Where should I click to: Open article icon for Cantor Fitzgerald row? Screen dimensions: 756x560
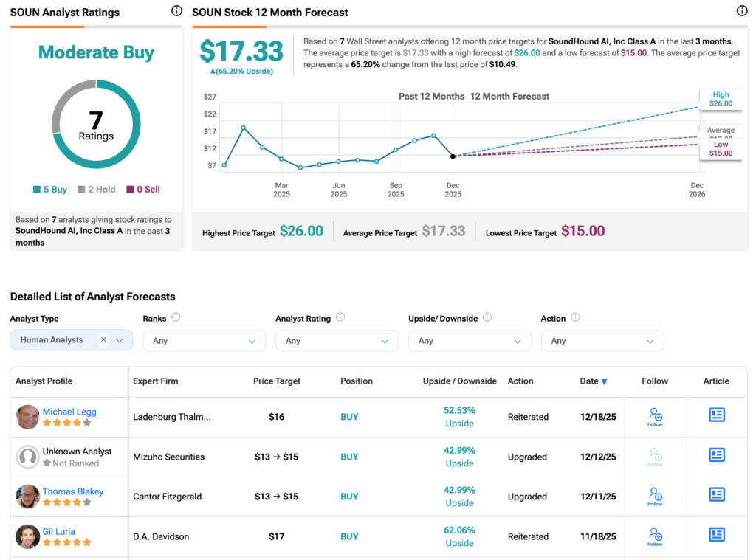click(716, 494)
